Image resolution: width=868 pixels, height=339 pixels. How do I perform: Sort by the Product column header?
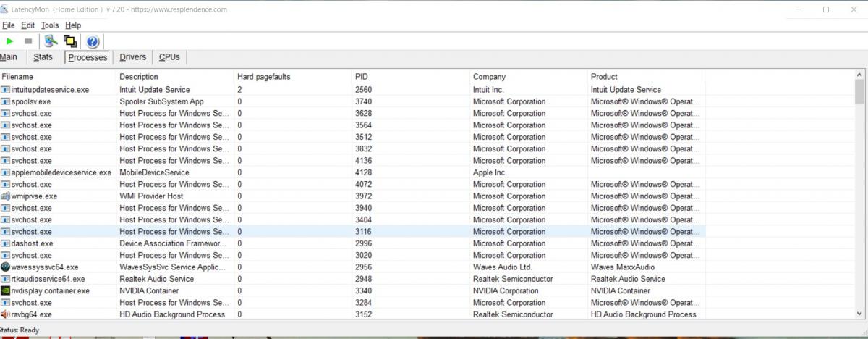[x=647, y=76]
